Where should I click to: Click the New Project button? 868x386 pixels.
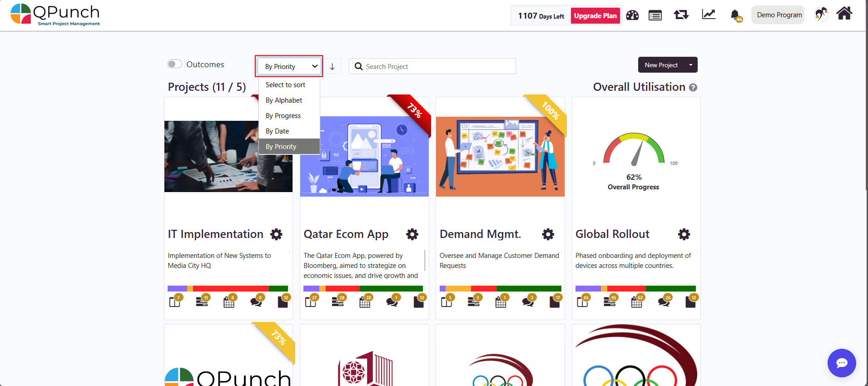point(661,65)
